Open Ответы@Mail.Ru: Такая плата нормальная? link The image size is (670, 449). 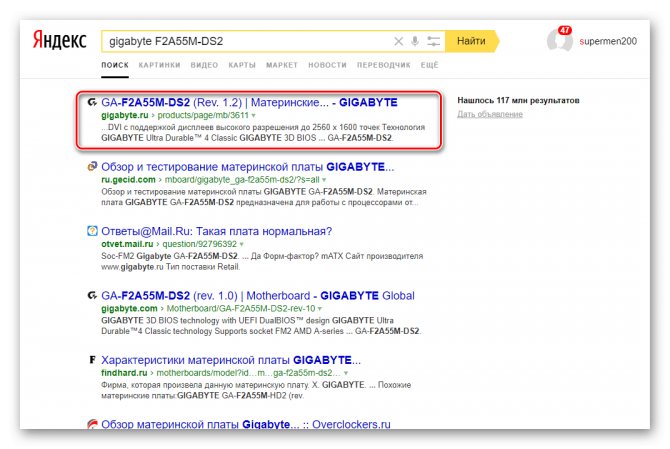pos(216,231)
